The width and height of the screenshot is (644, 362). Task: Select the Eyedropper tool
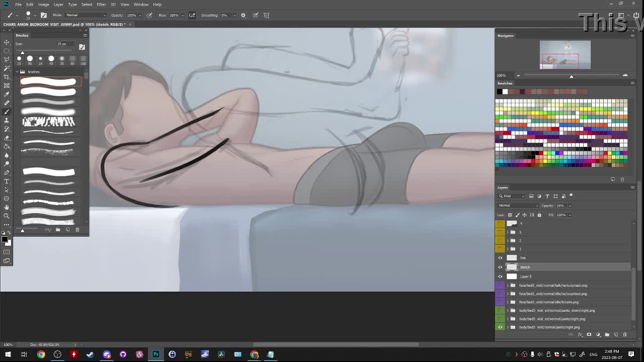7,94
